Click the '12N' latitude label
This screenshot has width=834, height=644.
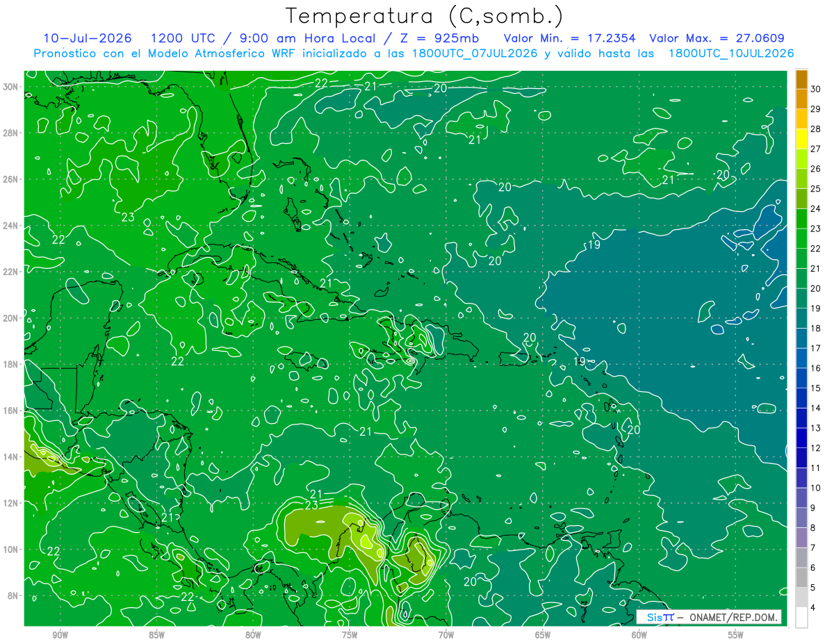click(12, 503)
